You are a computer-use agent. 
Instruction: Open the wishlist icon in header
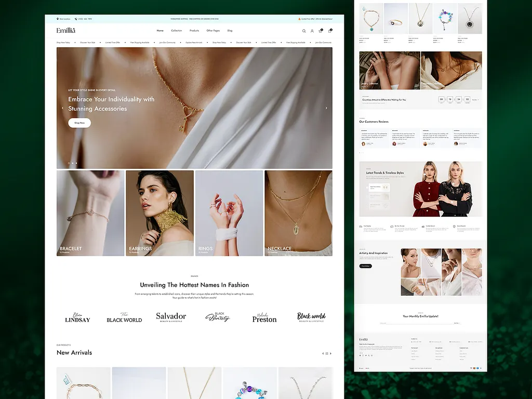321,31
